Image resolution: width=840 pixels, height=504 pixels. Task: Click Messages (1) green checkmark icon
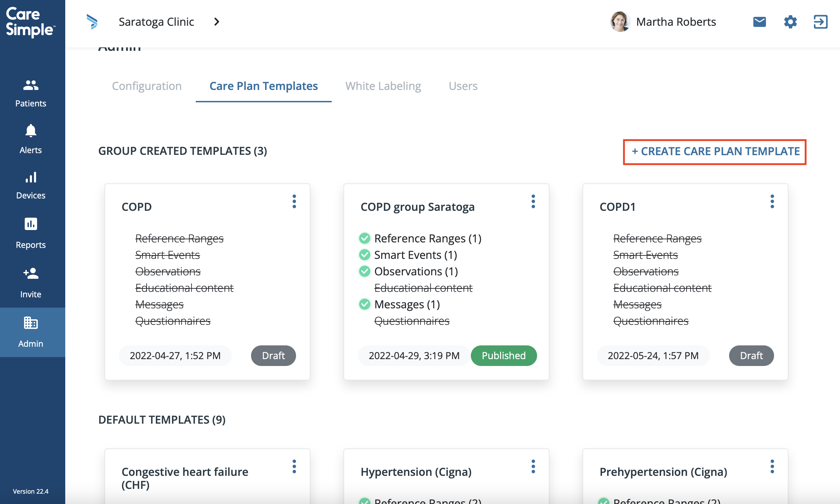coord(364,304)
